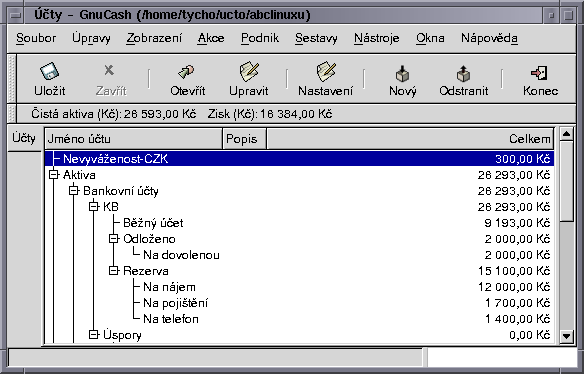Click the vertical scrollbar thumb
Screen dimensions: 584x374
(566, 181)
